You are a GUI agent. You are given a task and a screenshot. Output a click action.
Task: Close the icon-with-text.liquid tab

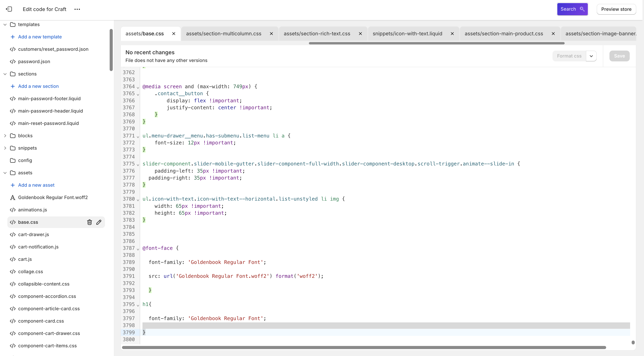[452, 34]
